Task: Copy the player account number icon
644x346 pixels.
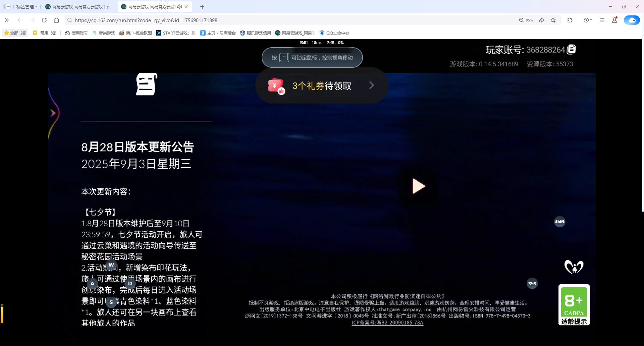Action: tap(571, 50)
